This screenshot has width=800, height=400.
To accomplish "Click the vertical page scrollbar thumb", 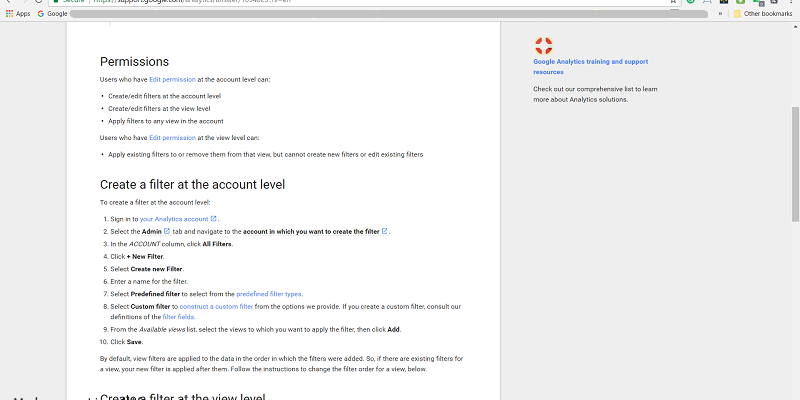I will [x=795, y=164].
